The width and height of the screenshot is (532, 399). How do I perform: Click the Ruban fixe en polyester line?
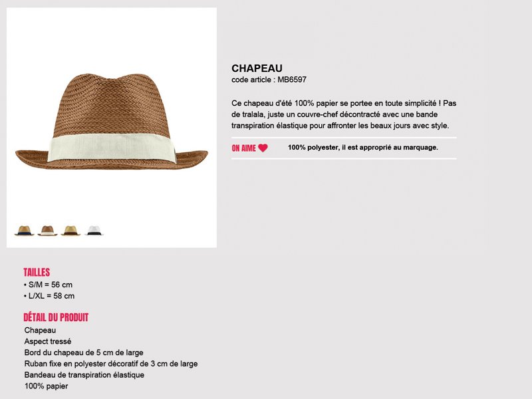click(111, 364)
